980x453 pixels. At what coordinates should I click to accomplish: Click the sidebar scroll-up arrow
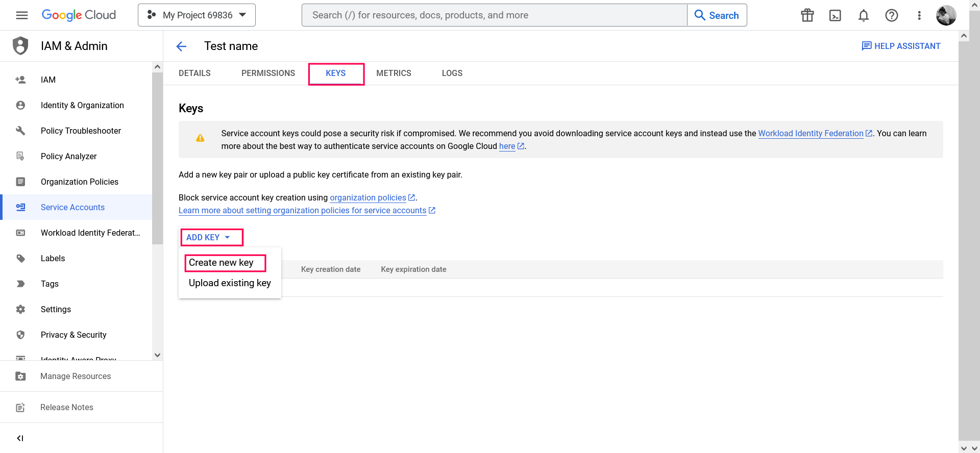click(157, 67)
